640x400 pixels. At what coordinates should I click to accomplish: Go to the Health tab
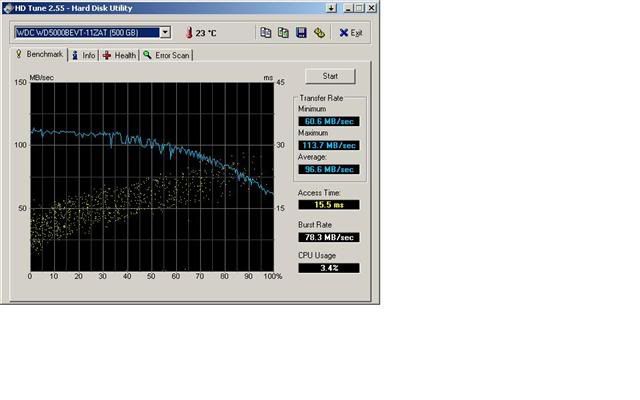[x=119, y=54]
